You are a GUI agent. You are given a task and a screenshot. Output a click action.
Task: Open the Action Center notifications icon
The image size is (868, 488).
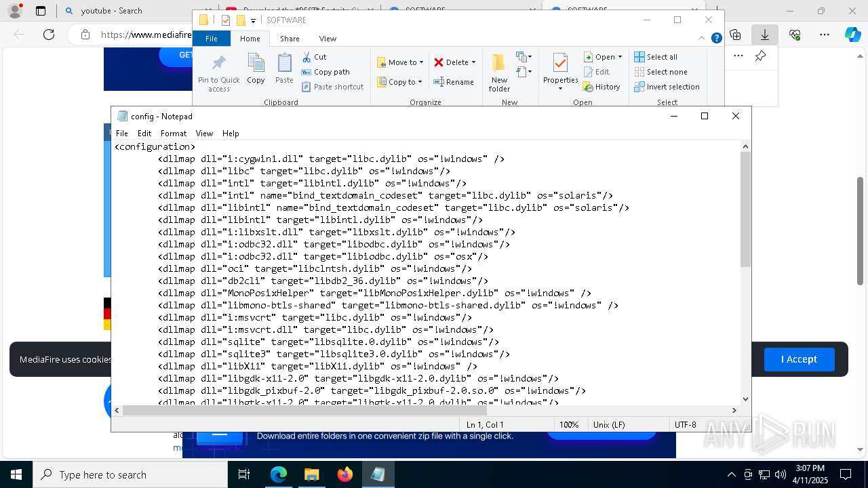(x=846, y=474)
